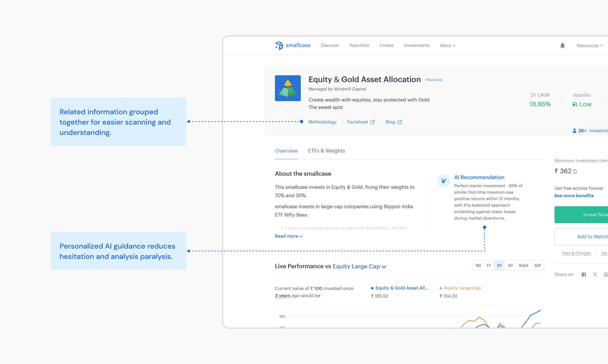Image resolution: width=608 pixels, height=364 pixels.
Task: Share on Facebook icon
Action: (584, 274)
